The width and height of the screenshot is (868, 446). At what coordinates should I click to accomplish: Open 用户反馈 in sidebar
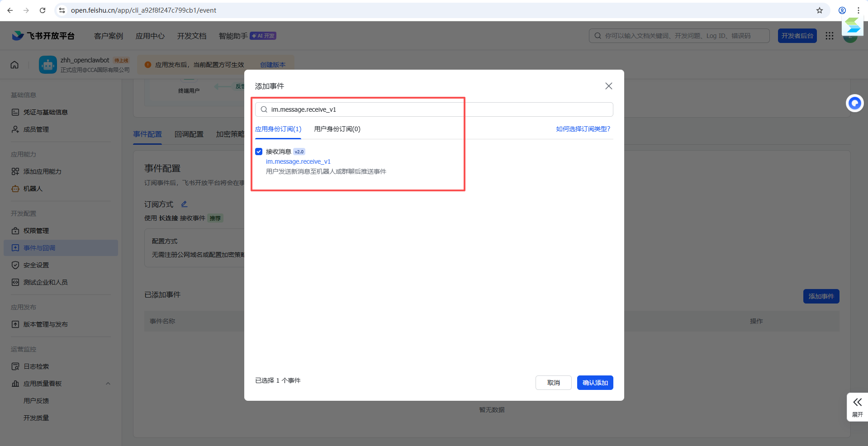point(36,401)
